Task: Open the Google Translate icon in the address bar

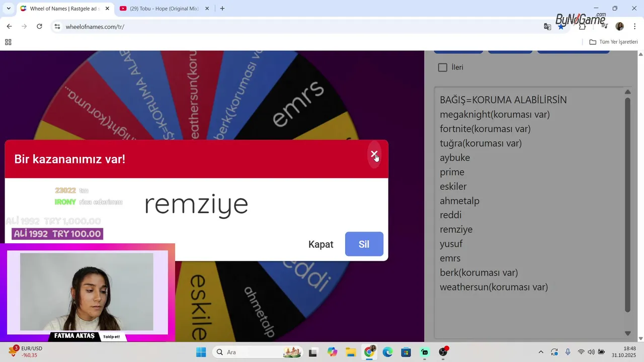Action: click(x=547, y=27)
